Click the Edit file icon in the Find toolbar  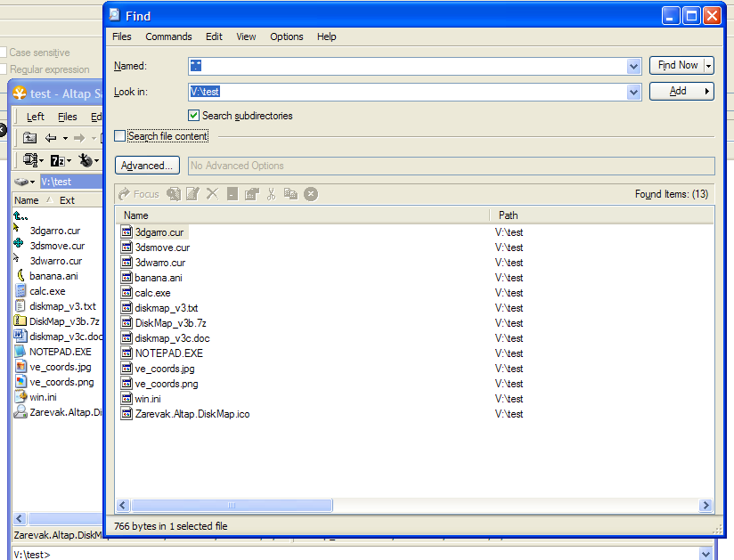(193, 194)
